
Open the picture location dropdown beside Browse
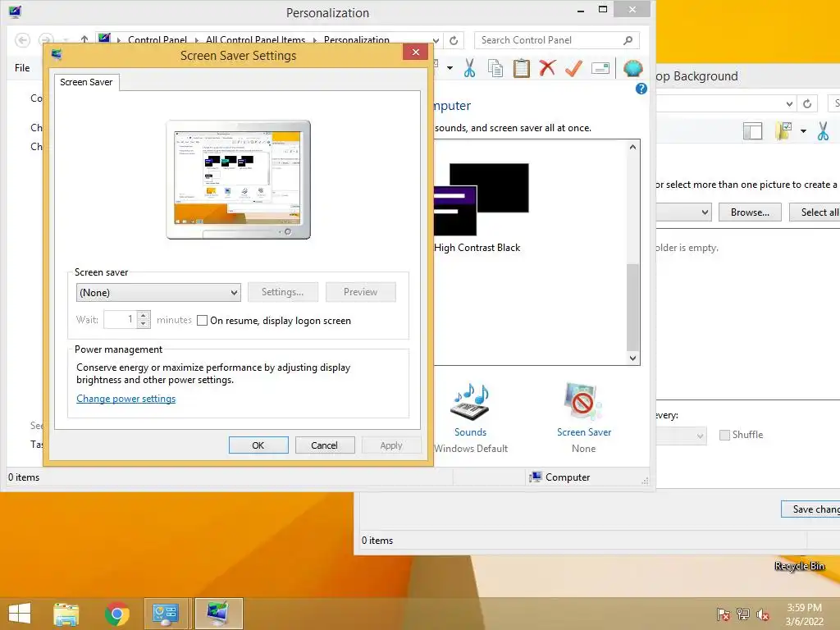click(x=705, y=212)
